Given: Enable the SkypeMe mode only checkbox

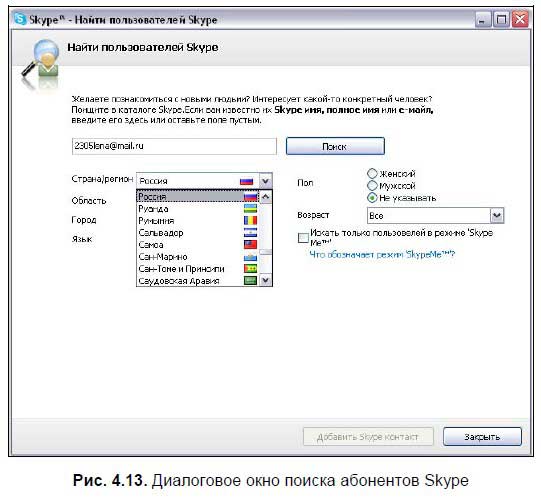Looking at the screenshot, I should [x=303, y=238].
